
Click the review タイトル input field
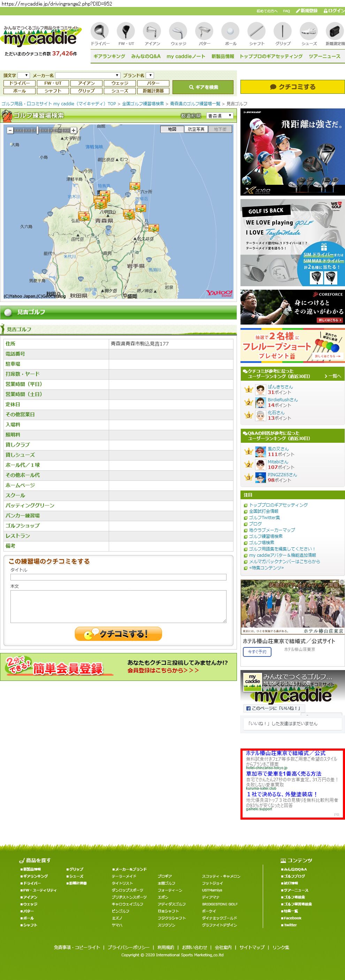click(118, 577)
